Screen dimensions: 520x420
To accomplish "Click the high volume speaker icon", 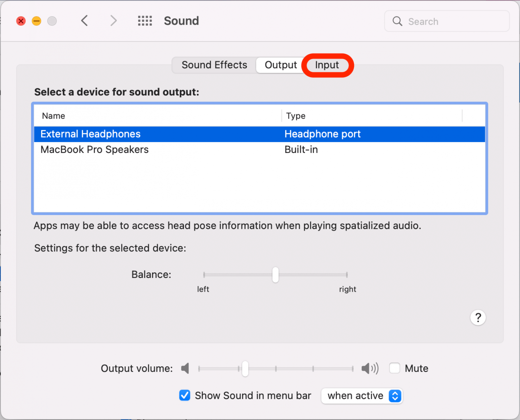I will [370, 368].
